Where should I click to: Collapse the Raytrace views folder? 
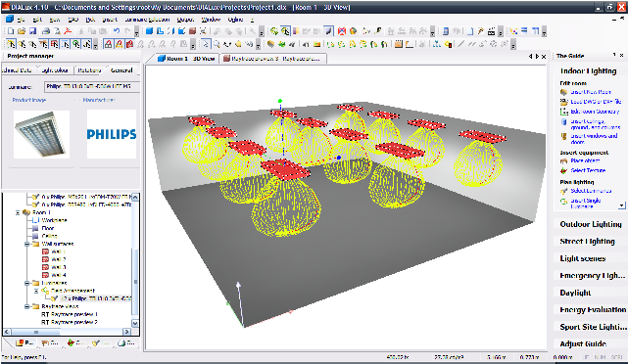coord(26,306)
